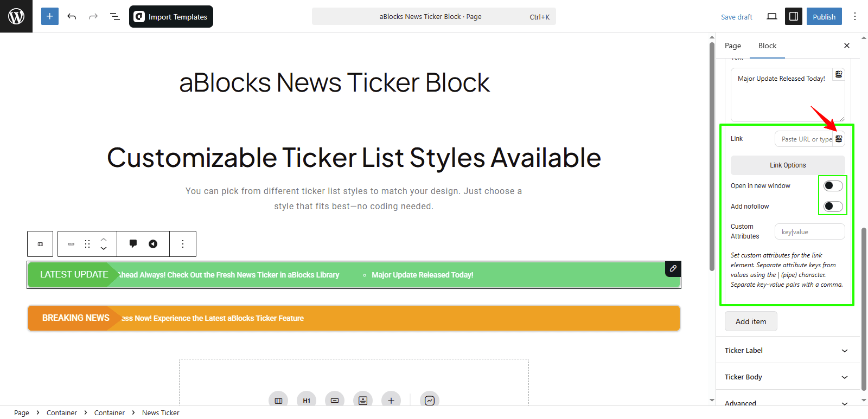Click the speech bubble toolbar icon

pos(133,244)
